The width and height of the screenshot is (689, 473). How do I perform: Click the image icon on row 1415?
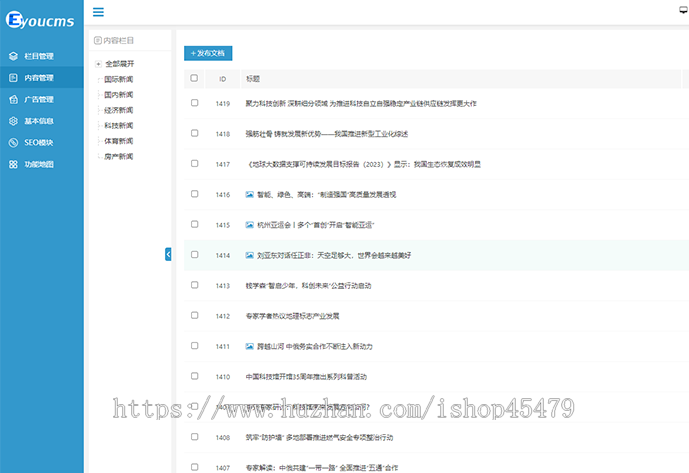point(250,225)
